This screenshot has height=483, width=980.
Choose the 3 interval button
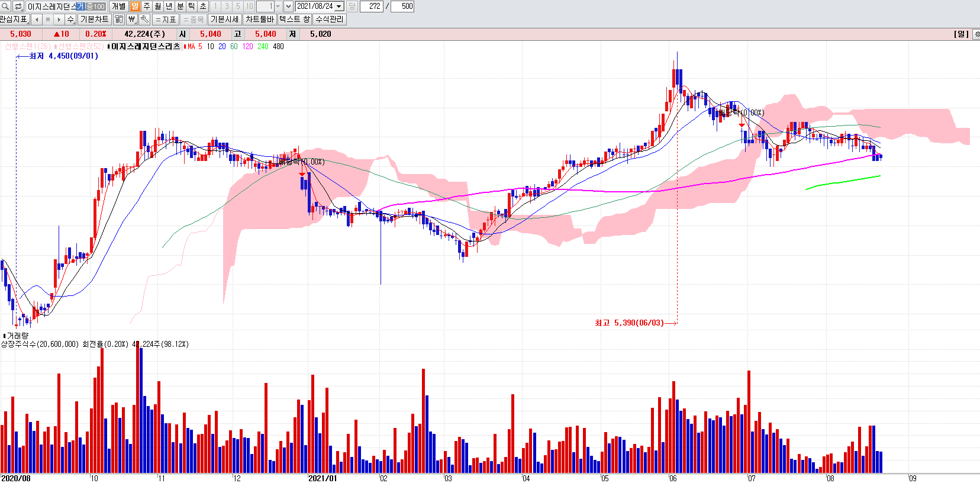pos(227,6)
